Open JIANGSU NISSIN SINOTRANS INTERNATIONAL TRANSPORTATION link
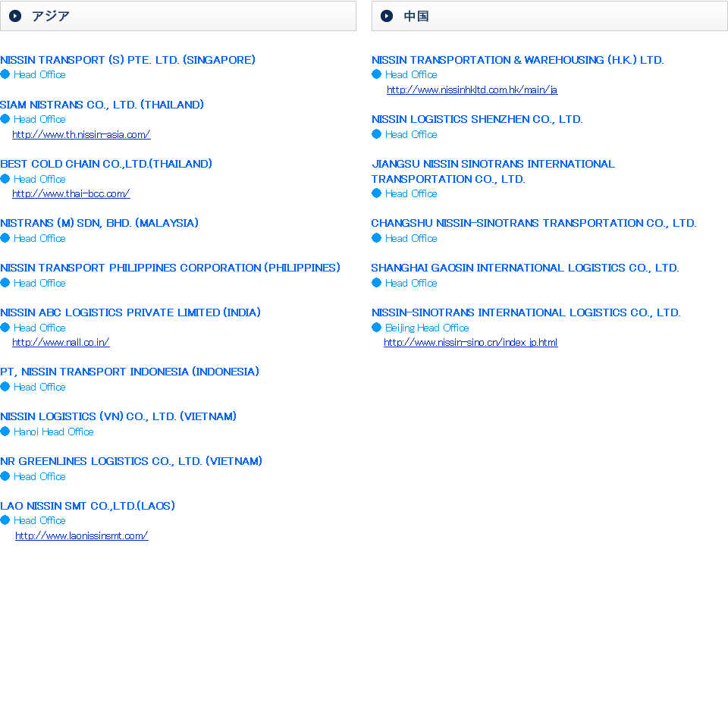This screenshot has height=722, width=728. coord(493,171)
